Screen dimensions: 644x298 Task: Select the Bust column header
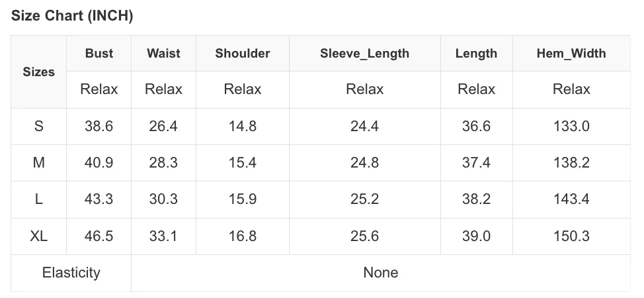(99, 54)
